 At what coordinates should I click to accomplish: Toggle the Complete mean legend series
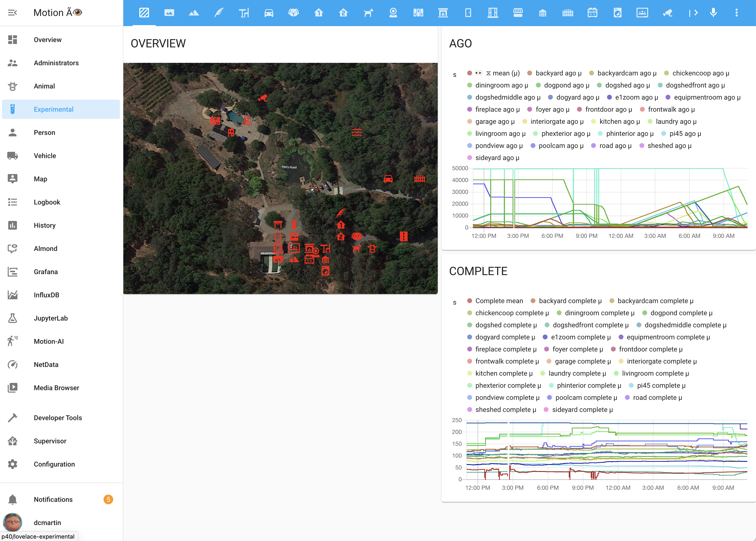[x=499, y=301]
